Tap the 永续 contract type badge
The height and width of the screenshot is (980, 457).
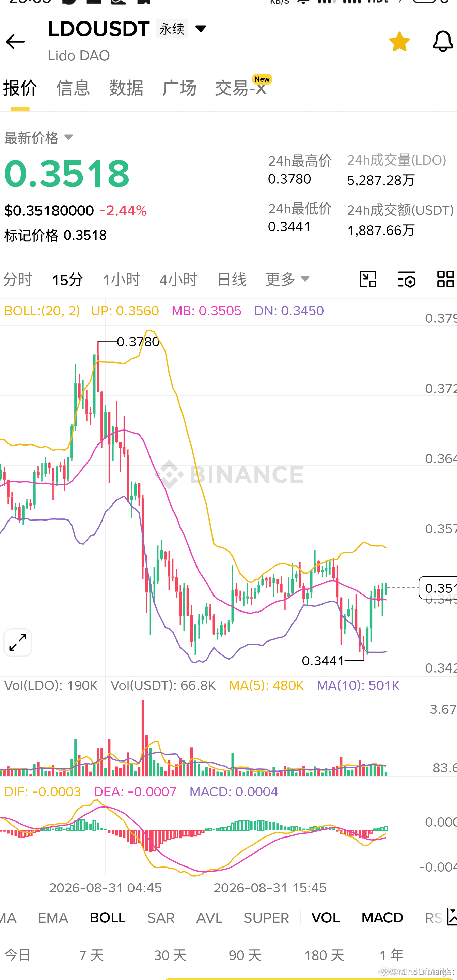pyautogui.click(x=172, y=29)
